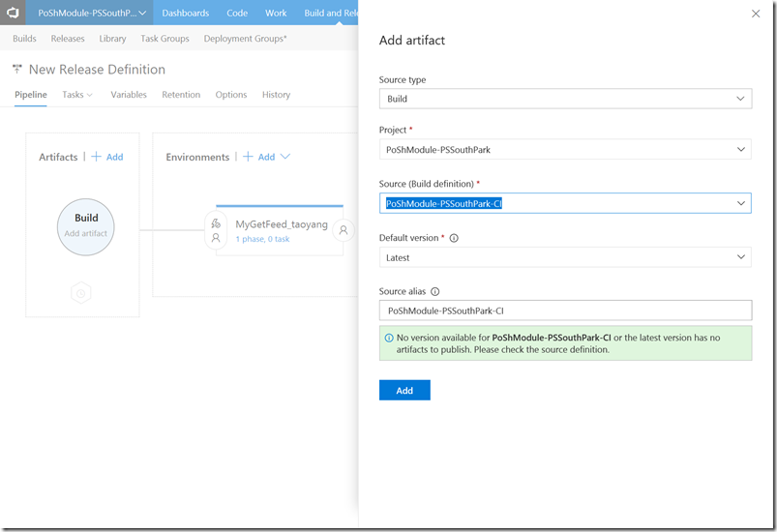
Task: Open the Code hub
Action: pos(237,13)
